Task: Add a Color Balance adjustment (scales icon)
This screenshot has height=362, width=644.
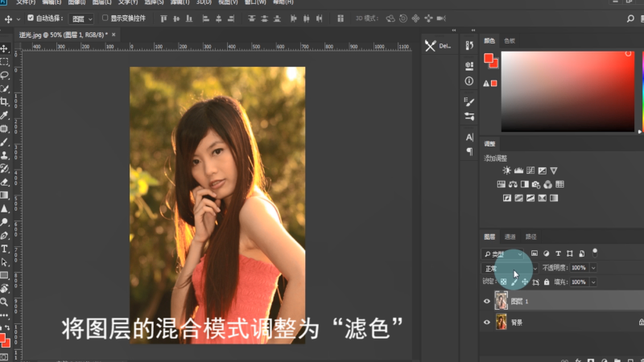Action: [513, 184]
